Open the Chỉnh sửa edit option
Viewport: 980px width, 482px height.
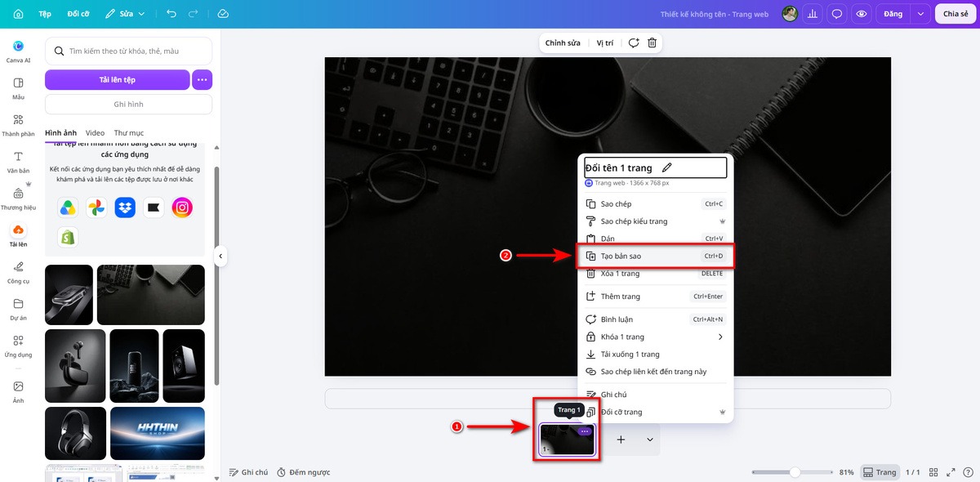point(563,42)
